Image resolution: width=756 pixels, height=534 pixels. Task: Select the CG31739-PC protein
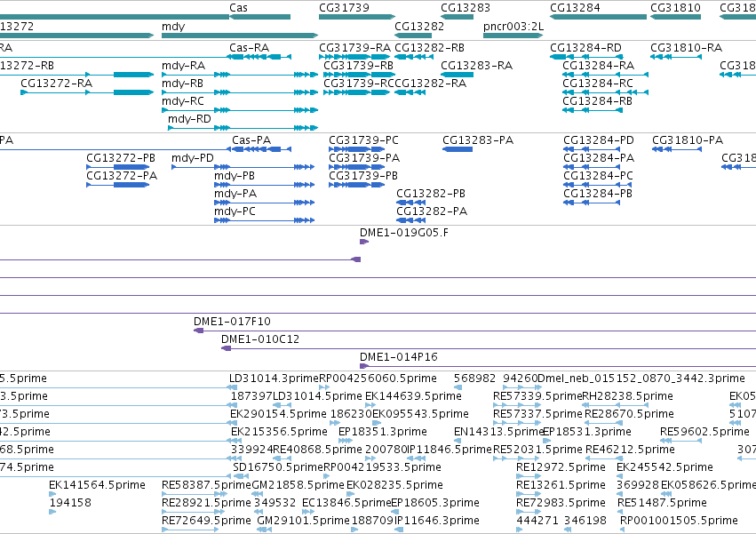click(x=357, y=149)
